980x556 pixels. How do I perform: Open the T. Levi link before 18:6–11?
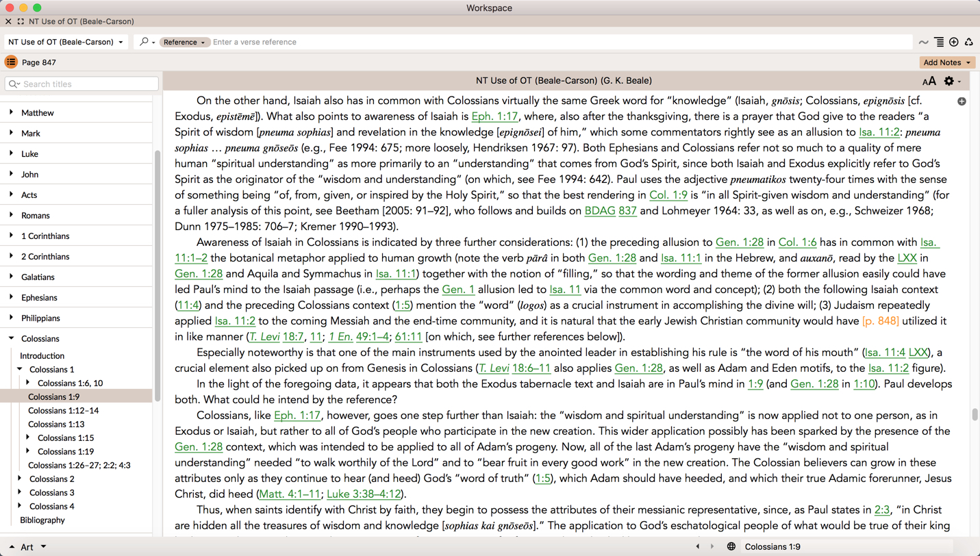(494, 368)
